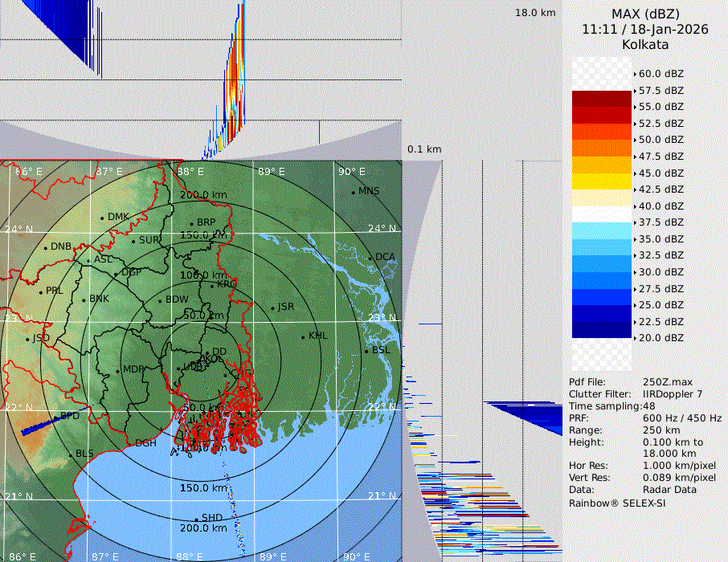The width and height of the screenshot is (728, 562).
Task: Click the 18.0 km height label
Action: [x=535, y=13]
